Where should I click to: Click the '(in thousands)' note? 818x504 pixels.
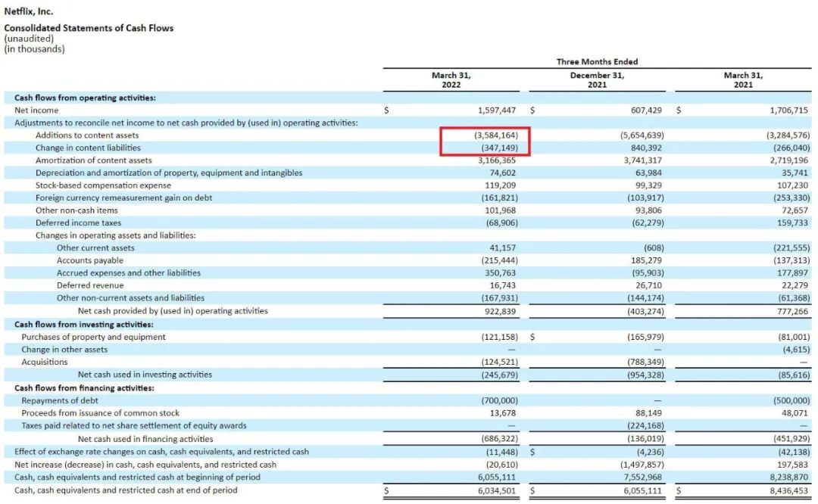pos(34,49)
